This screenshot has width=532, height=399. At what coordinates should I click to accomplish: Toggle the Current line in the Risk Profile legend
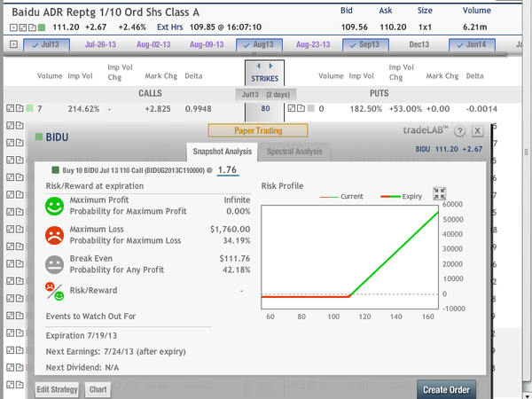pos(341,197)
